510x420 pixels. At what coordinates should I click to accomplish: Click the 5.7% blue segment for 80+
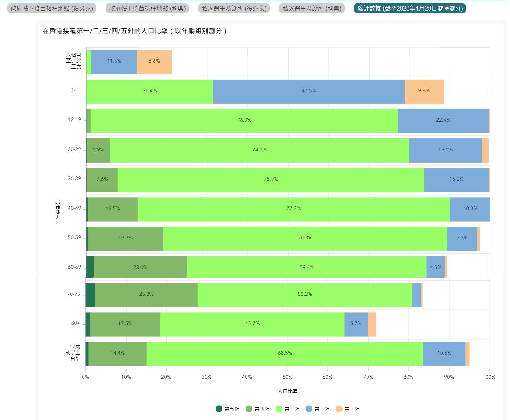(x=356, y=324)
